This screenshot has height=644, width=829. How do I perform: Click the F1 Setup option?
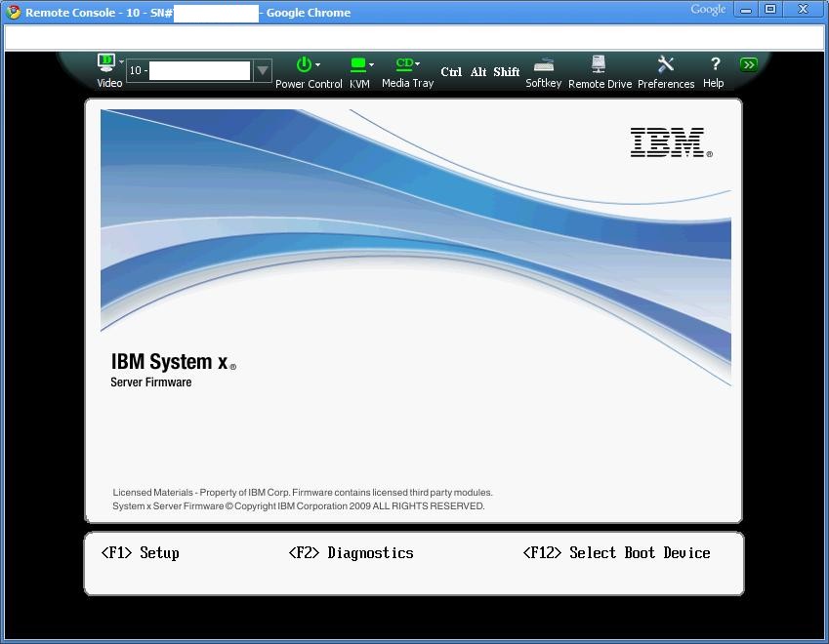pos(141,553)
